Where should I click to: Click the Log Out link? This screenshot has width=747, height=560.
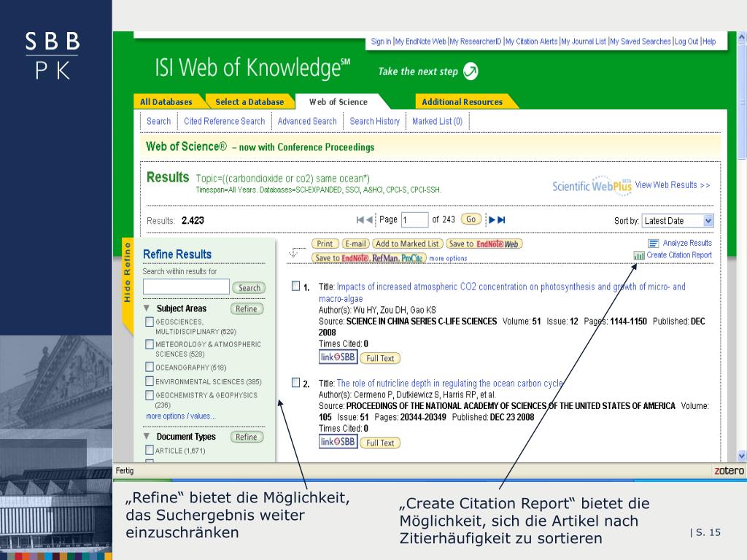[x=686, y=42]
